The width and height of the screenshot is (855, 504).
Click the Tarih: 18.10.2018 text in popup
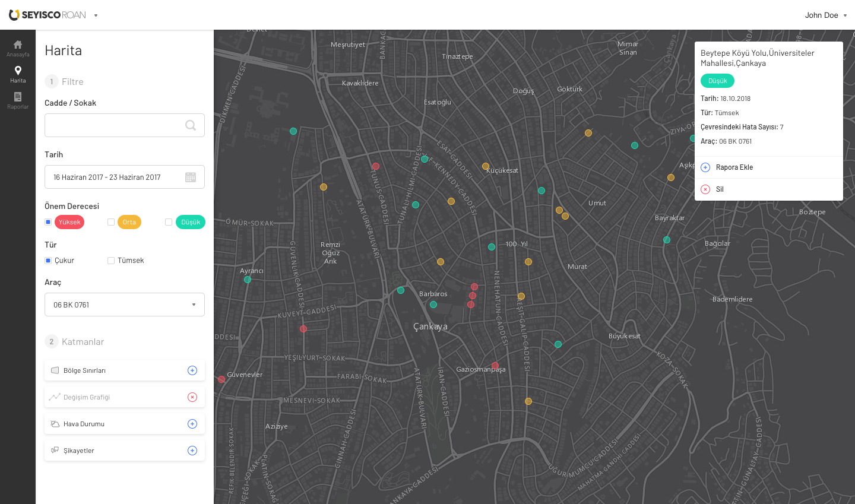click(x=726, y=99)
